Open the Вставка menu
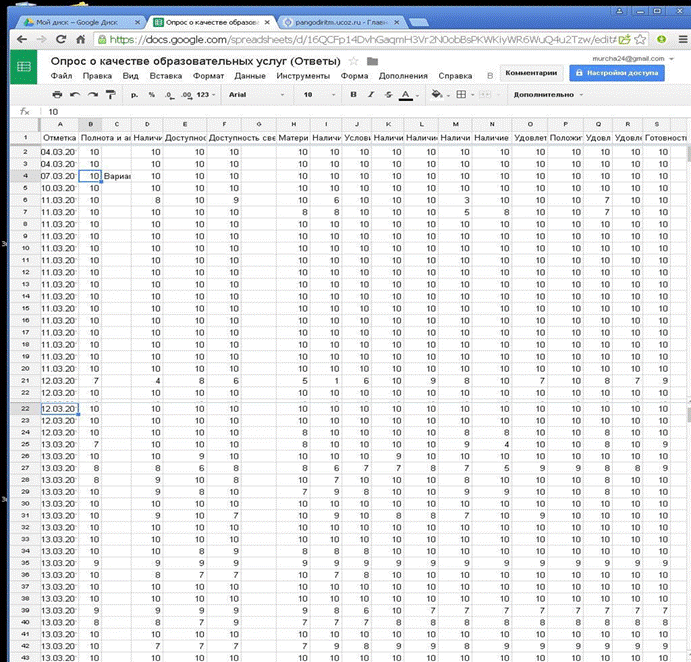Screen dimensions: 691x662 (166, 76)
